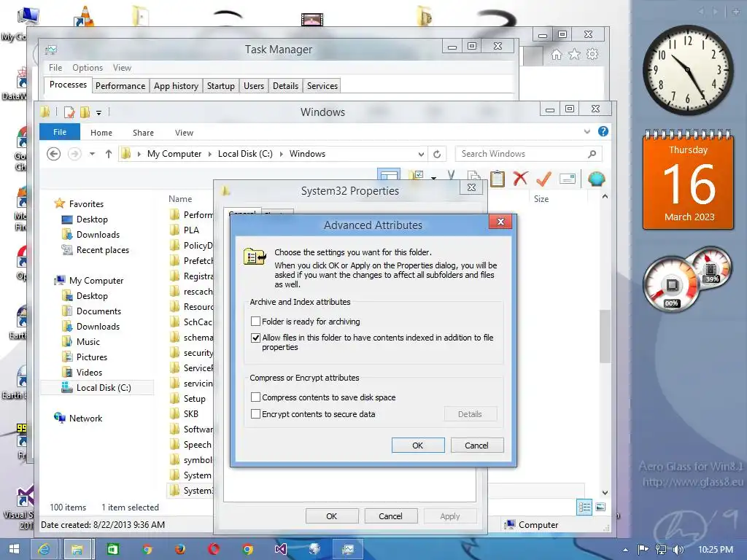Check Encrypt contents to secure data
Image resolution: width=747 pixels, height=560 pixels.
(256, 414)
